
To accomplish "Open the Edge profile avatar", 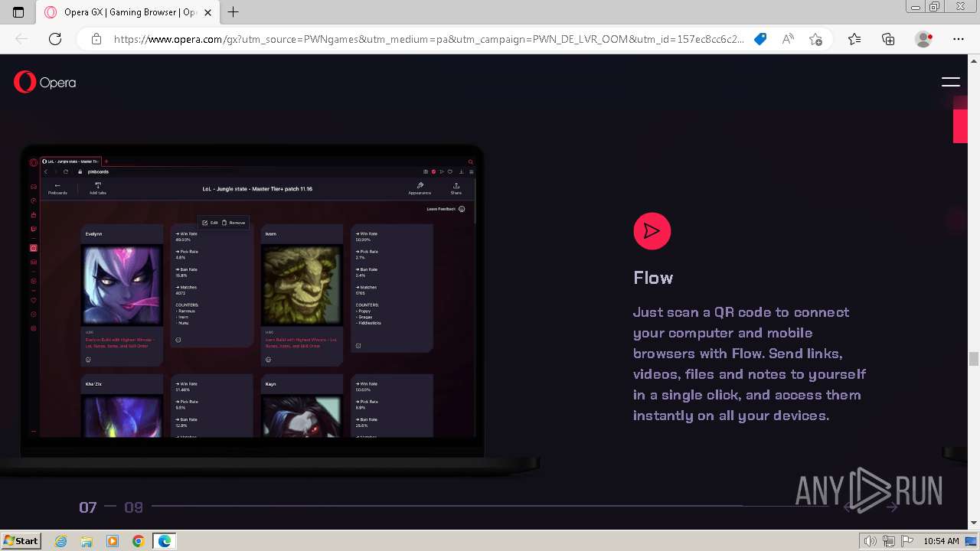I will click(x=924, y=39).
